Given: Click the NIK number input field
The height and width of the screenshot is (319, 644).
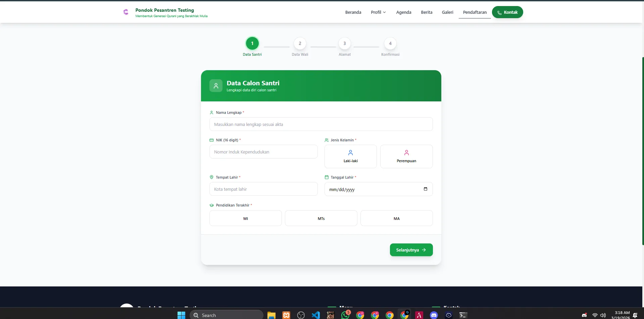Looking at the screenshot, I should coord(263,152).
